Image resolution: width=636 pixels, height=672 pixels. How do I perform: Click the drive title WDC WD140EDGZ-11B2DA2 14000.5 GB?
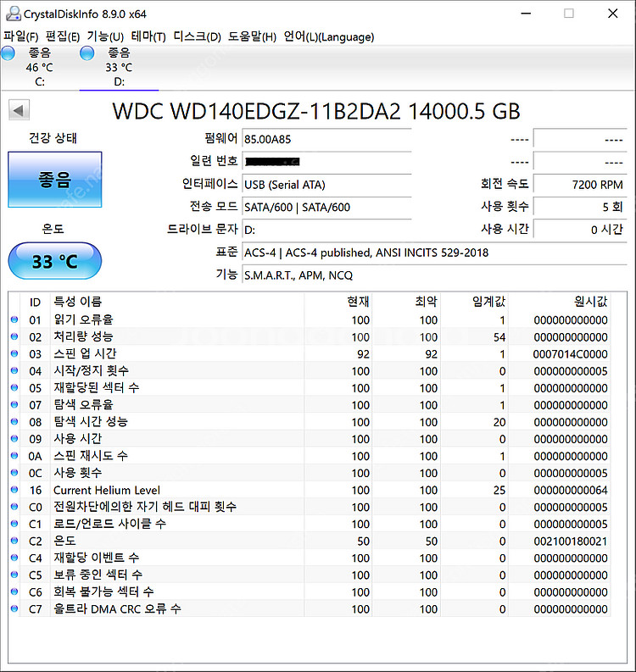(316, 111)
